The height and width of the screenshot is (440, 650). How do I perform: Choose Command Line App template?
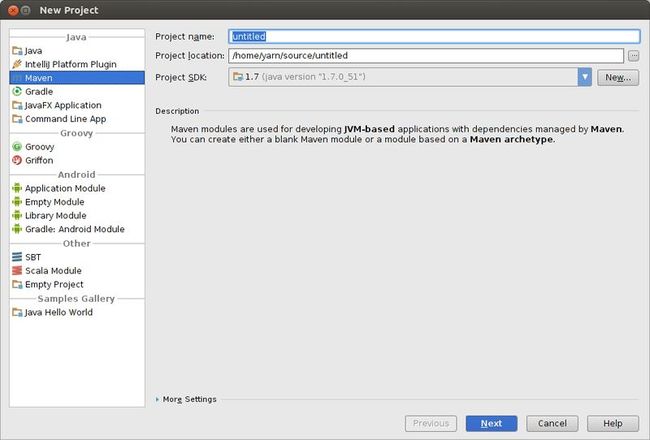(x=77, y=119)
